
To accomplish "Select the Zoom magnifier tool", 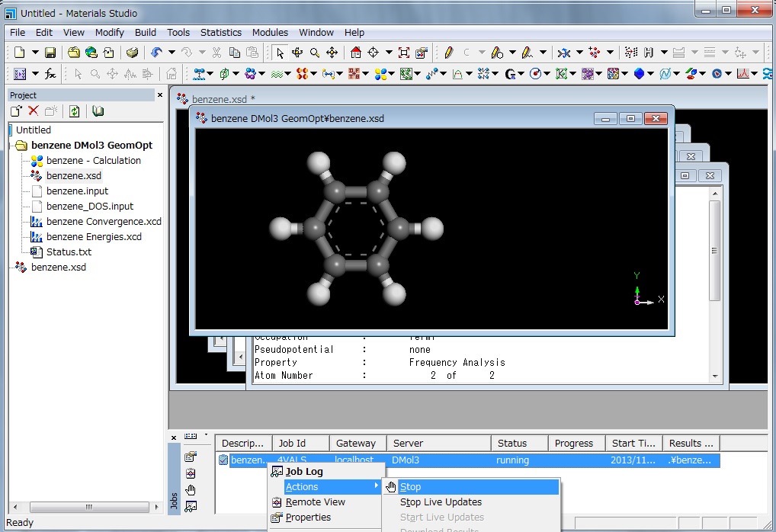I will (x=315, y=53).
